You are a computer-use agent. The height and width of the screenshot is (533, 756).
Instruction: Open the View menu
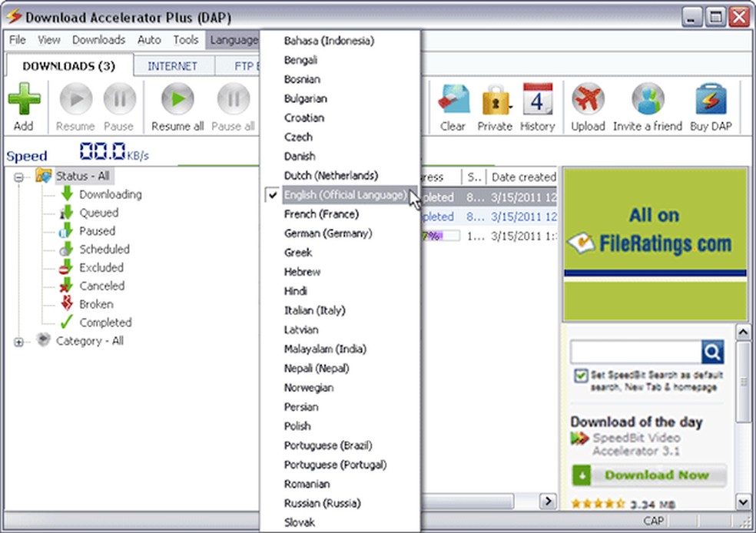pos(49,40)
